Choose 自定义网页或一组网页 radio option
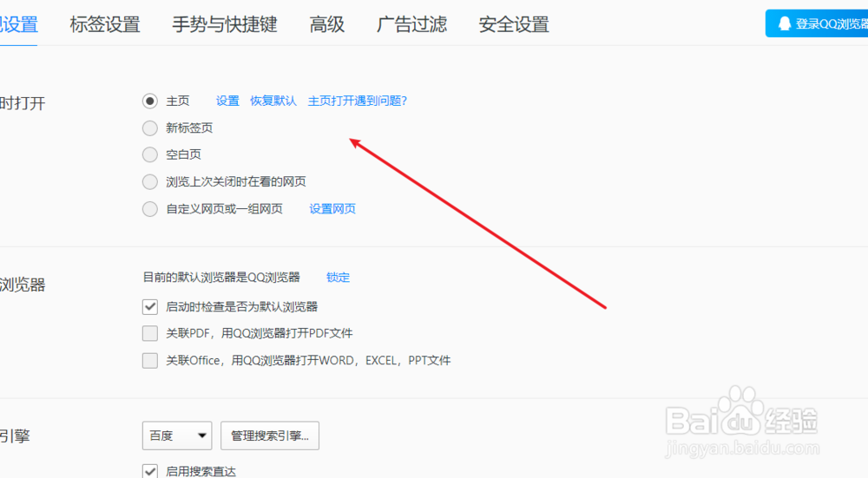Screen dimensions: 868x478 pos(150,208)
